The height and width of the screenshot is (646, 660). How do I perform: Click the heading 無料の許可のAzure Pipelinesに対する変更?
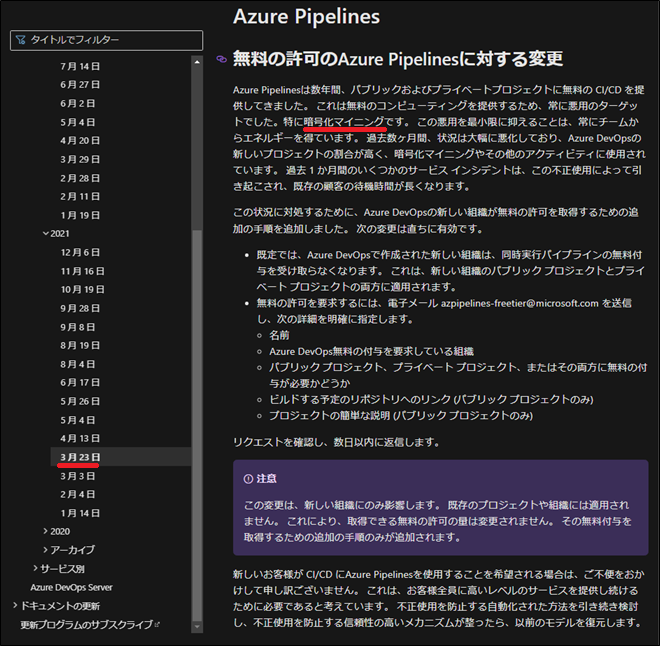pos(398,59)
